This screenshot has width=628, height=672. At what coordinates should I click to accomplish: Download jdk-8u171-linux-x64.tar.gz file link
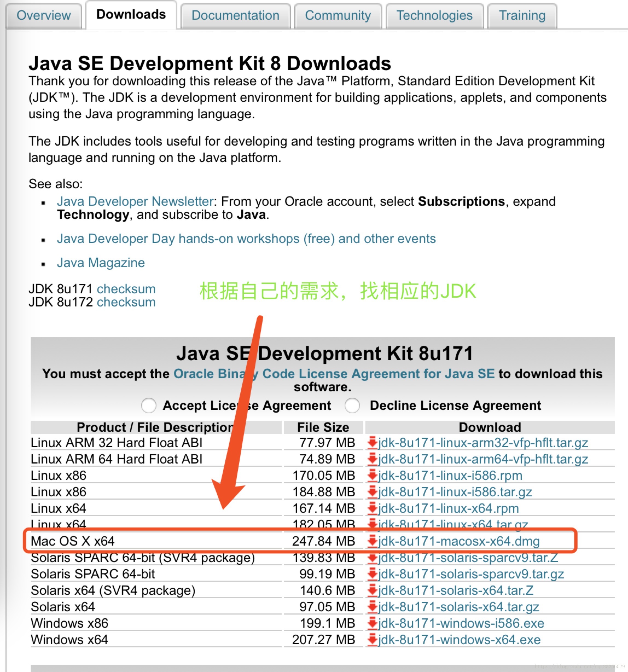pyautogui.click(x=453, y=523)
